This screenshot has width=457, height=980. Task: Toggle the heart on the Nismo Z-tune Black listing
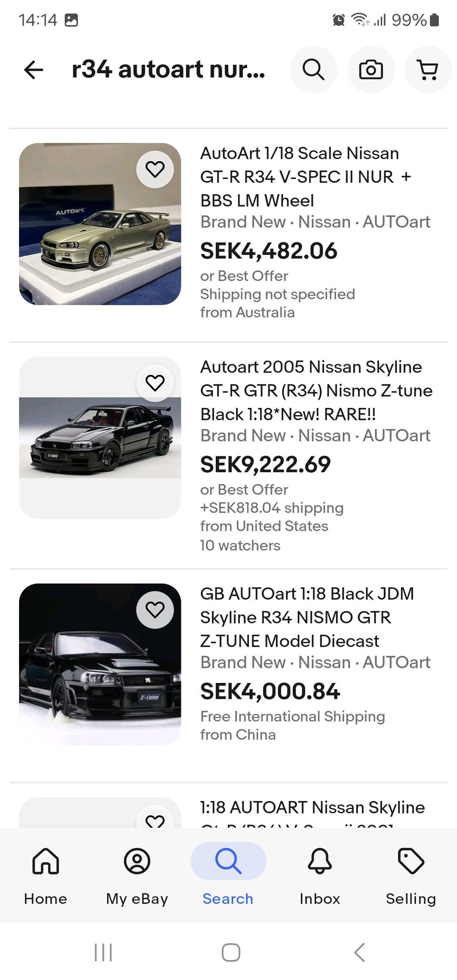155,383
